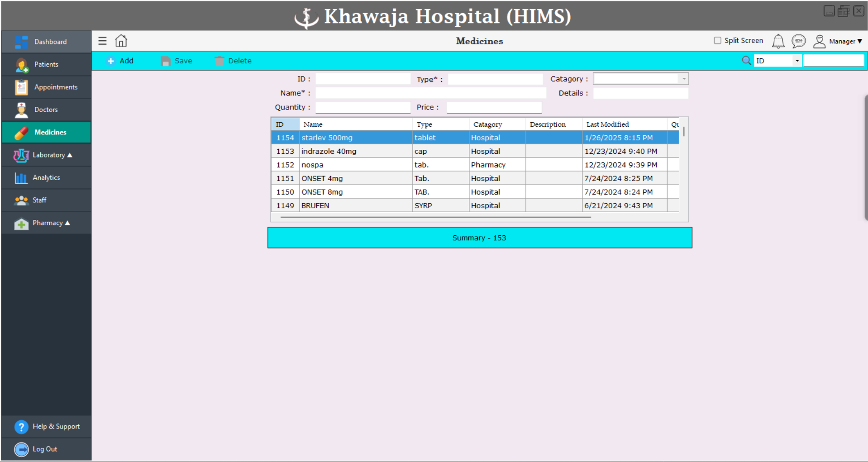Enable the Split Screen checkbox
868x462 pixels.
717,41
